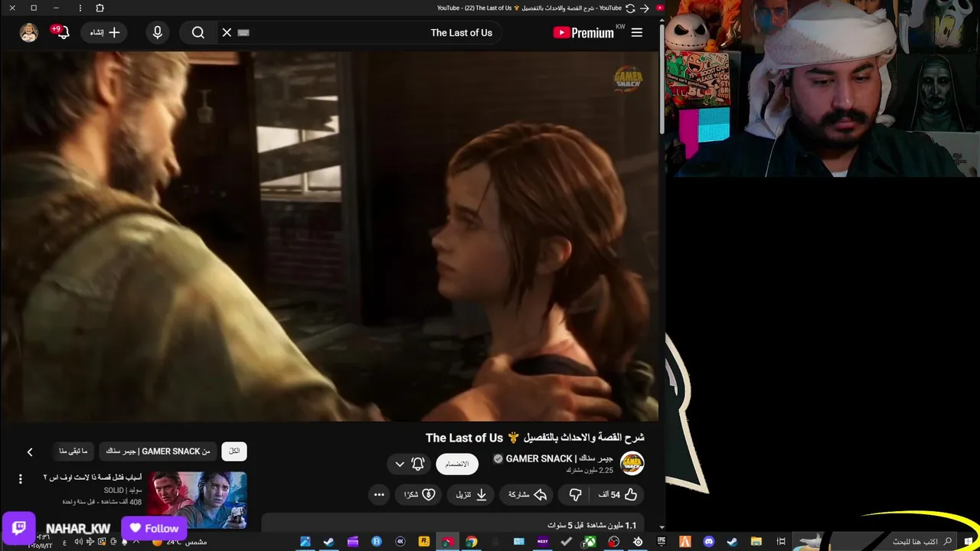Advance the filter chips with the arrow

click(x=30, y=452)
